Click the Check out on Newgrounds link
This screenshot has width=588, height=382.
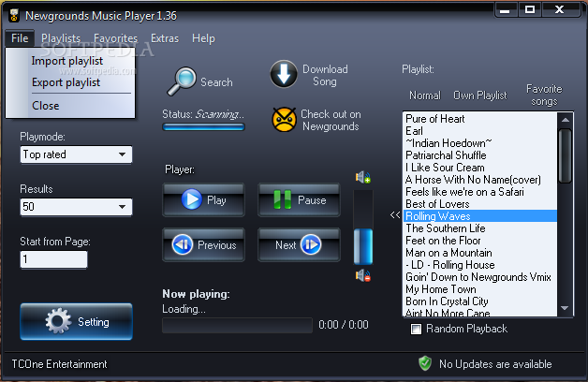[x=331, y=120]
